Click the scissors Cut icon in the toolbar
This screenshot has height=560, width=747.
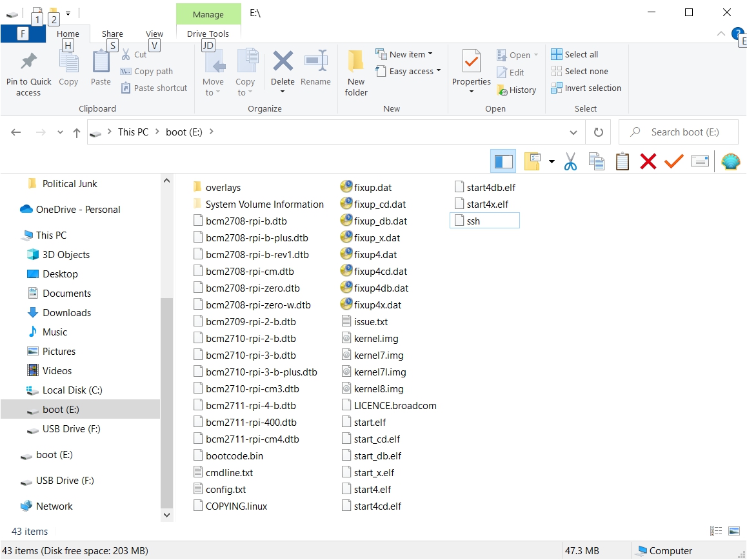click(x=570, y=161)
